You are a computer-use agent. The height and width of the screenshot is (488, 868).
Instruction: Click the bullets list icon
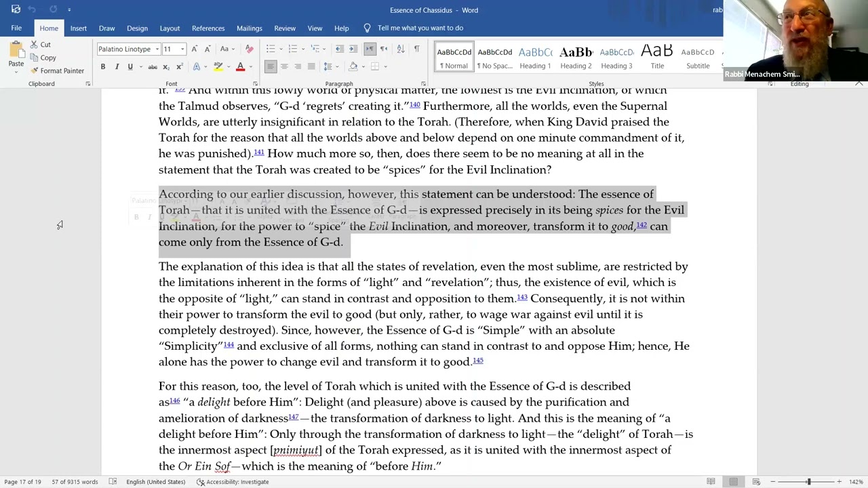coord(271,49)
